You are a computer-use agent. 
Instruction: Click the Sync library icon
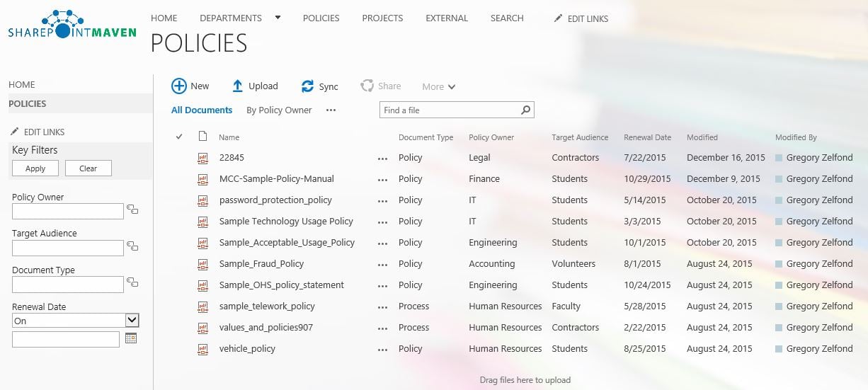(x=307, y=86)
